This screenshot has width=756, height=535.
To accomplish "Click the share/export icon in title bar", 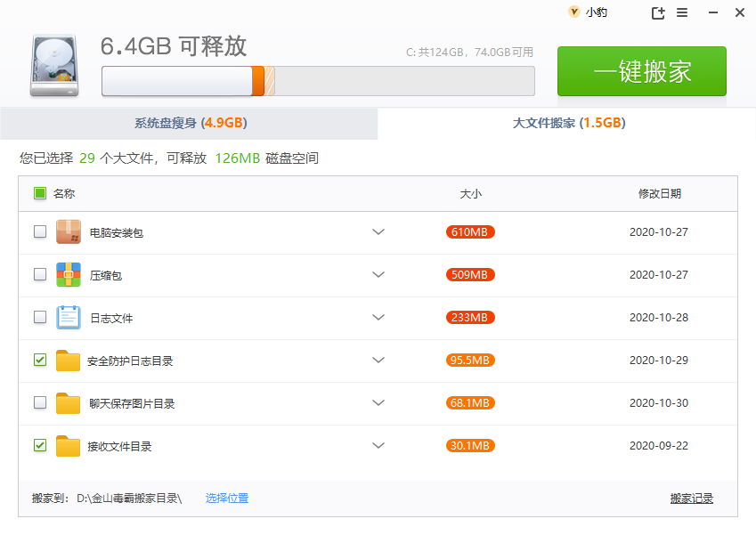I will [x=658, y=13].
